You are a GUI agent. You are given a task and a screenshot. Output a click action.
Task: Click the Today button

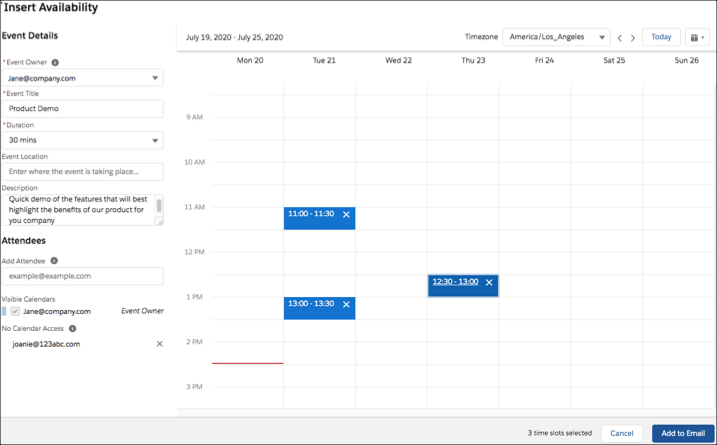pyautogui.click(x=661, y=37)
